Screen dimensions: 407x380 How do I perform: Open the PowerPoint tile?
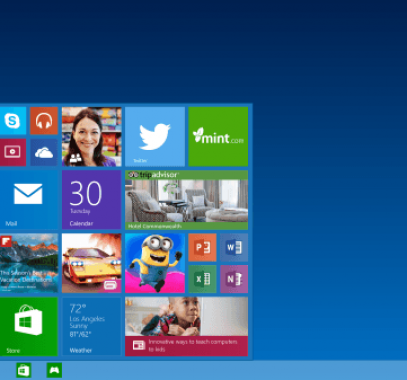(202, 247)
